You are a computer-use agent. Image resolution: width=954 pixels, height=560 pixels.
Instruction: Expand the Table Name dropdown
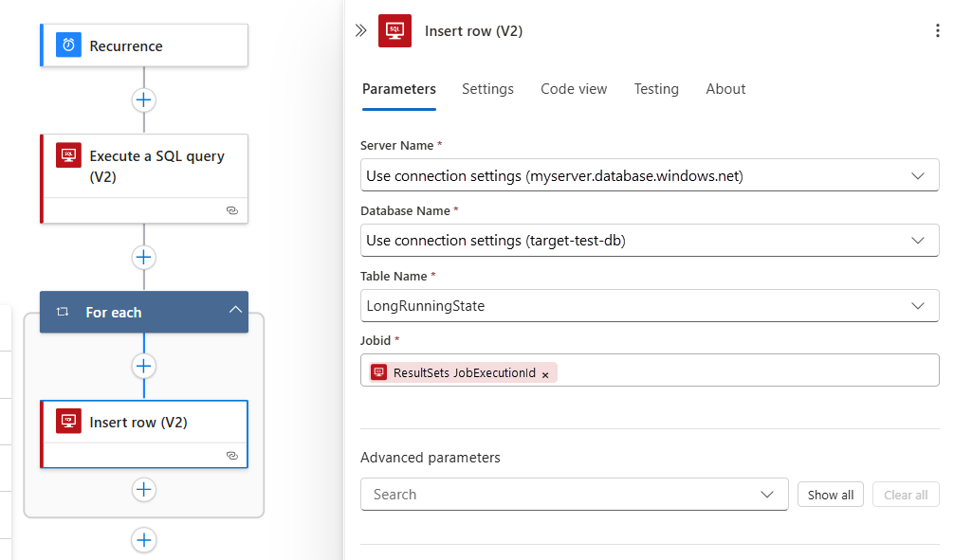[x=917, y=306]
